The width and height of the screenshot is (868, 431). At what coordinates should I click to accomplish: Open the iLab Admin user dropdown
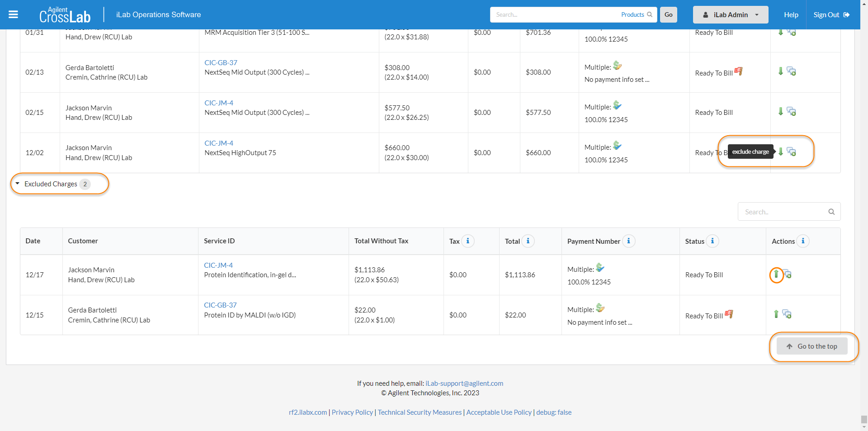point(730,14)
